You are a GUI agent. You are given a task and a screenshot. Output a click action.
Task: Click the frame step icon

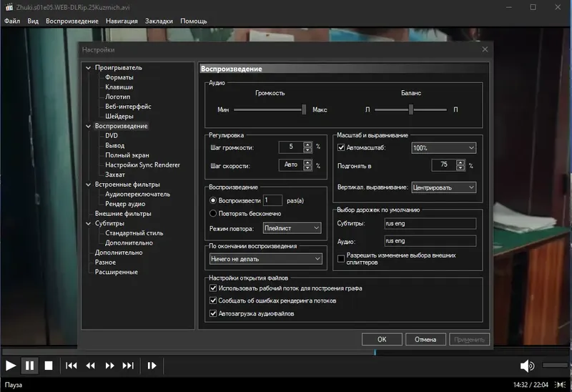pyautogui.click(x=152, y=366)
